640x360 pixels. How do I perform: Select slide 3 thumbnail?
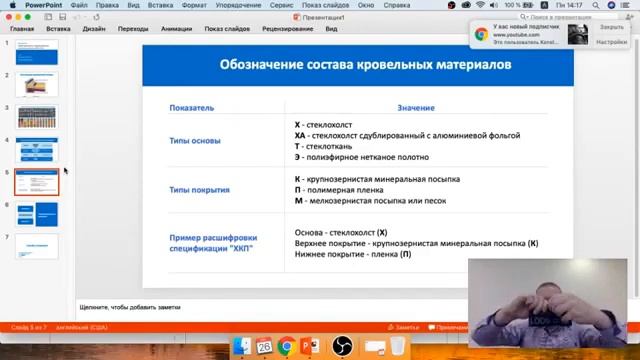(37, 117)
